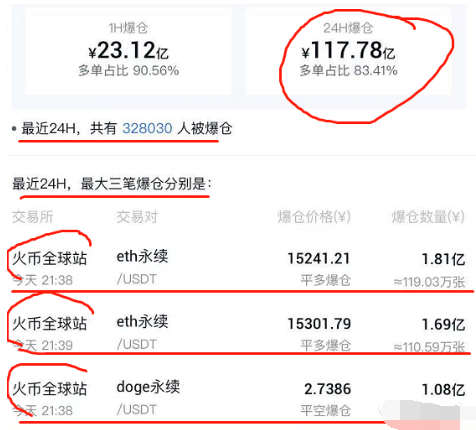Viewport: 476px width, 430px height.
Task: Click the 交易对 column header
Action: 137,217
